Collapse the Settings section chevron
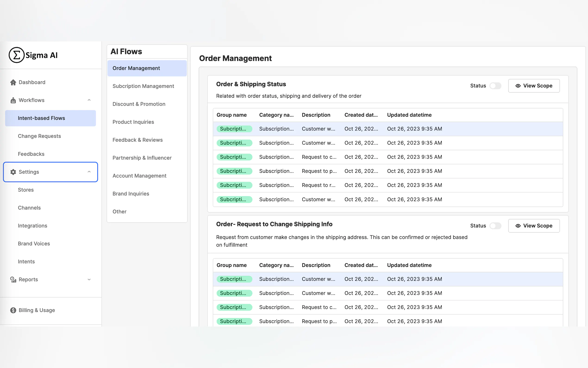Image resolution: width=588 pixels, height=368 pixels. (x=89, y=172)
